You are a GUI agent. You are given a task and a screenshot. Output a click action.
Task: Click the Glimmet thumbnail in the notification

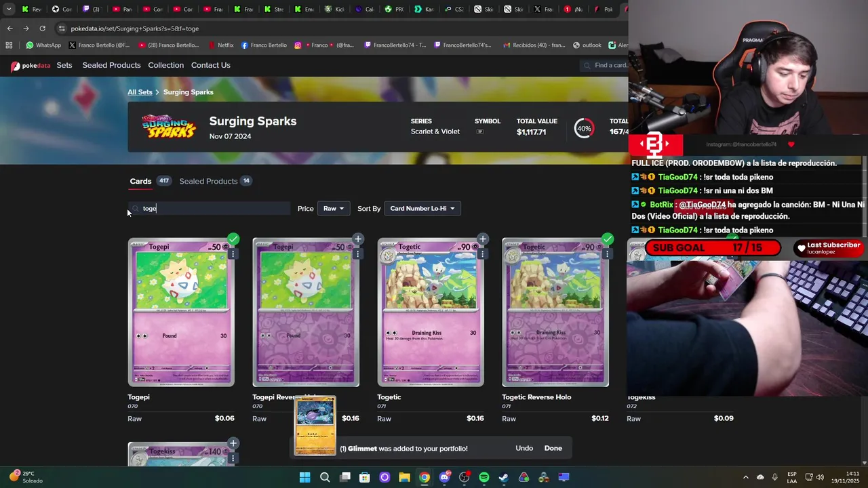(315, 426)
